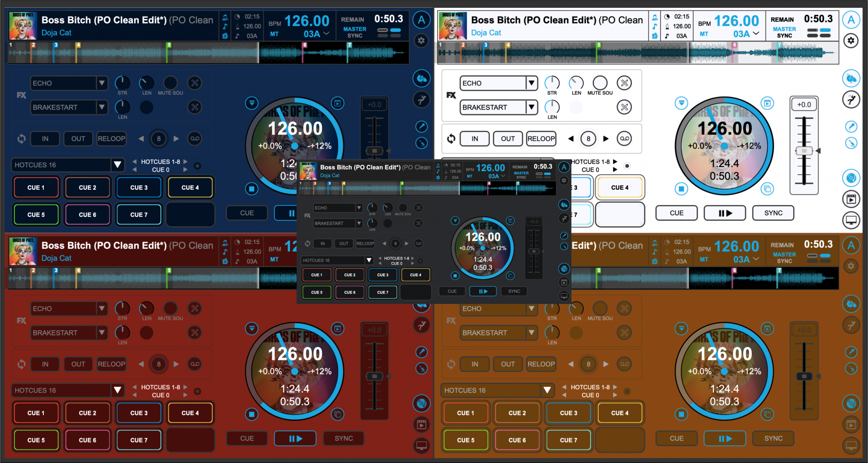Click stop square icon in white skin

[681, 188]
